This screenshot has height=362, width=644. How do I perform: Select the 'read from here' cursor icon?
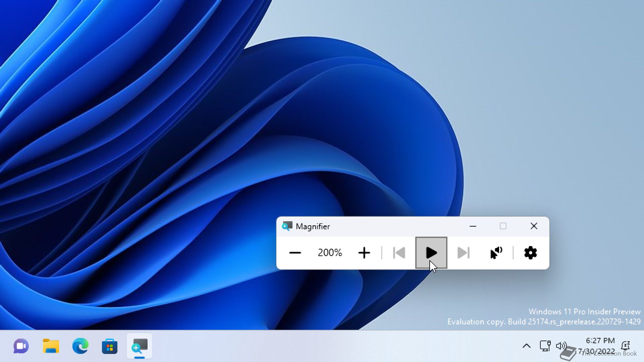tap(496, 253)
